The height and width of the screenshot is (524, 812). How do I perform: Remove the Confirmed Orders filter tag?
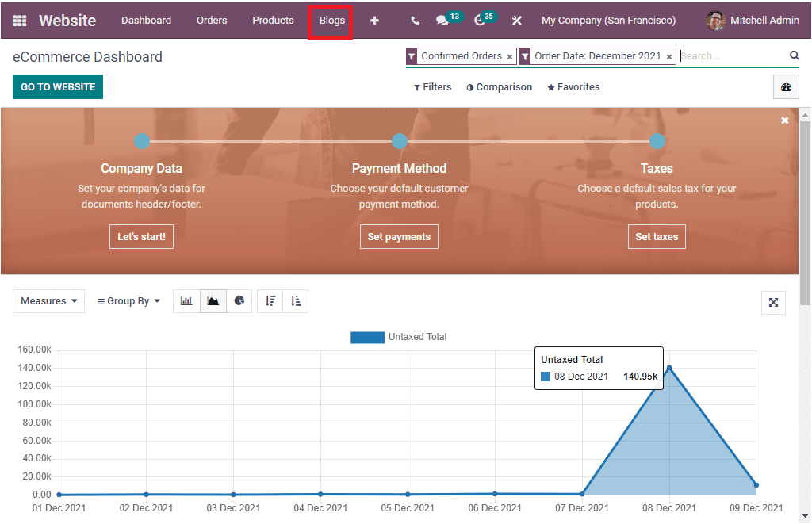click(510, 56)
